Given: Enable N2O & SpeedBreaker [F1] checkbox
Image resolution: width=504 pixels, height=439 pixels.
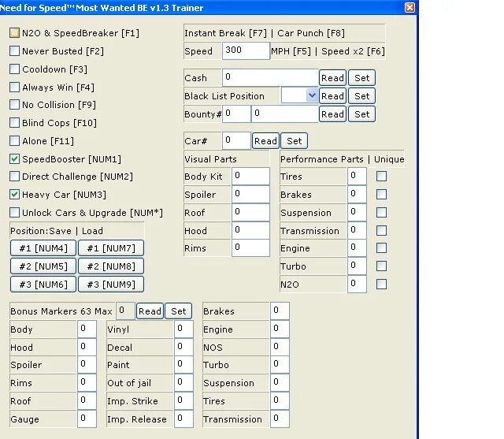Looking at the screenshot, I should [14, 33].
